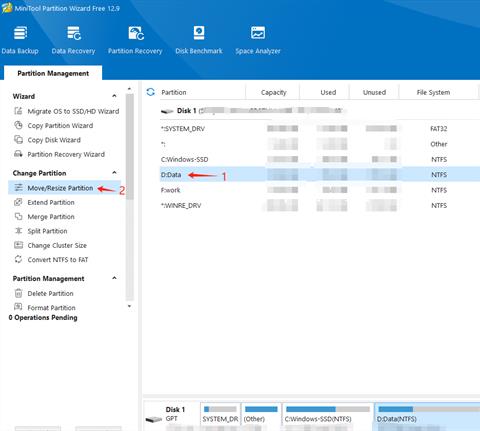Open Migrate OS to SSD/HD Wizard link

point(73,111)
